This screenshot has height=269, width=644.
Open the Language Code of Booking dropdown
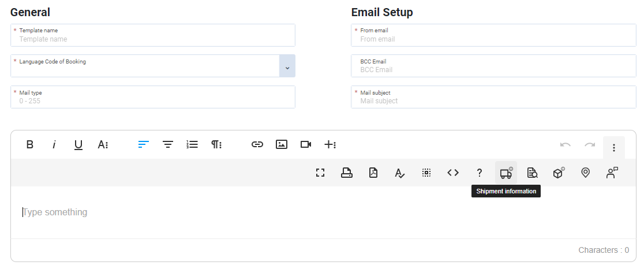pos(287,66)
